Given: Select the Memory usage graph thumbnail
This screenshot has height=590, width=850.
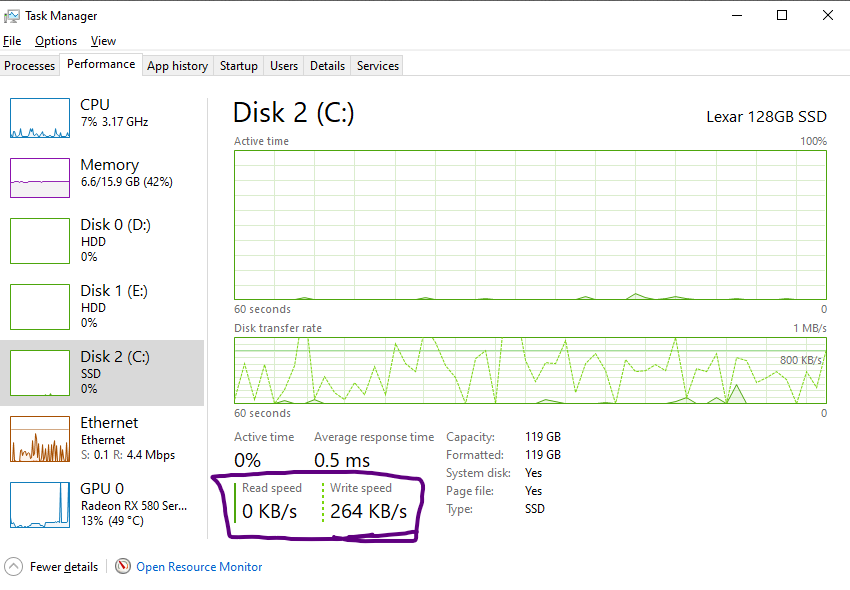Looking at the screenshot, I should click(39, 178).
